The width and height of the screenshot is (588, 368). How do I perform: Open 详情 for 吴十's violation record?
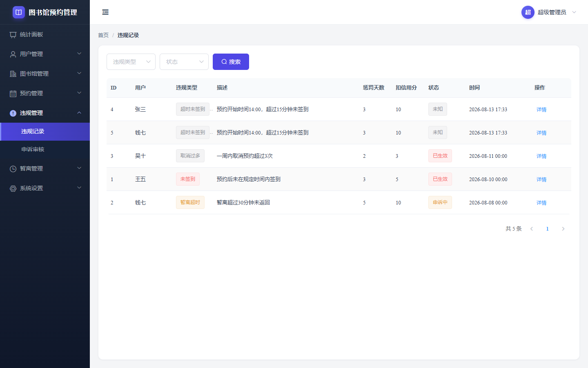tap(541, 156)
